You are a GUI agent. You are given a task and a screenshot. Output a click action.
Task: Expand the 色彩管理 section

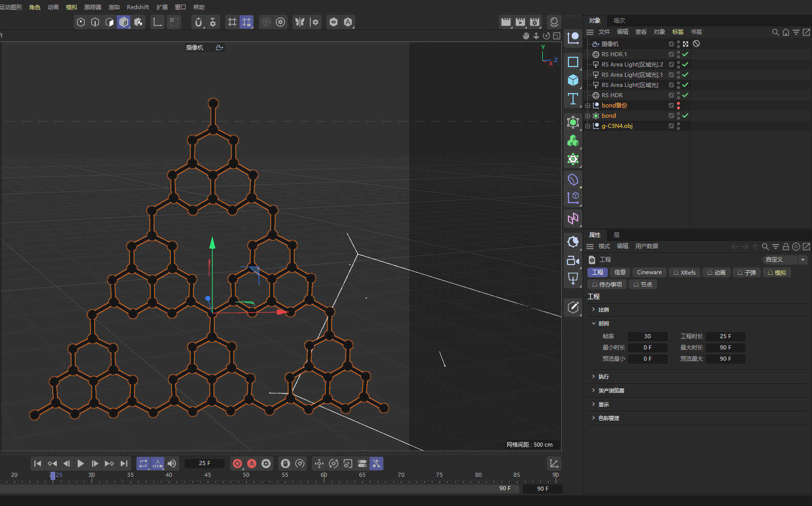594,418
